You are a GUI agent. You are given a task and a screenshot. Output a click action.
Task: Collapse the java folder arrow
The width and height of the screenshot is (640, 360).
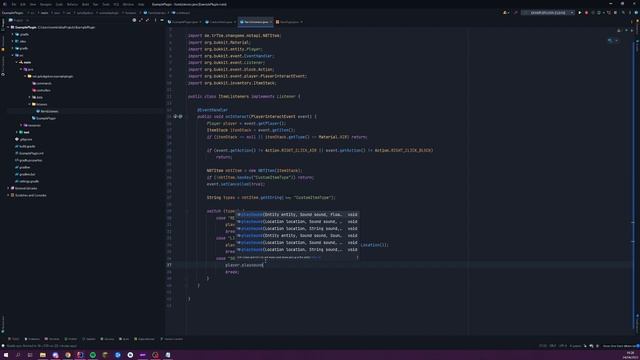click(21, 69)
